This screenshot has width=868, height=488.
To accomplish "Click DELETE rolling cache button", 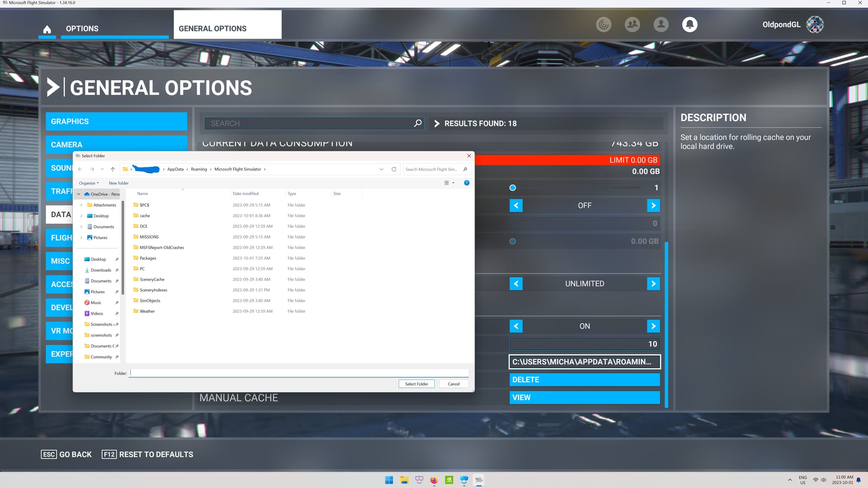I will [585, 380].
